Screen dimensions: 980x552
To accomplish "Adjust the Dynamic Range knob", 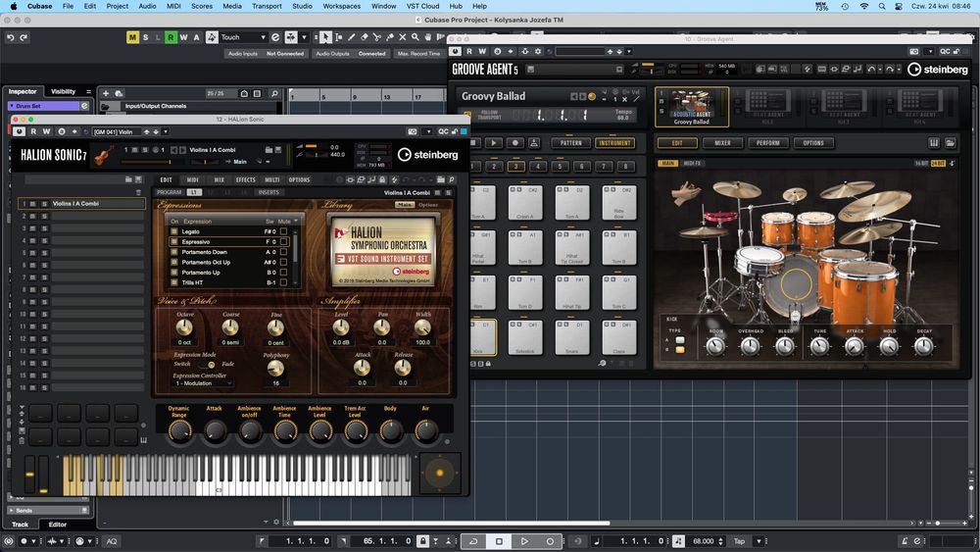I will (178, 430).
